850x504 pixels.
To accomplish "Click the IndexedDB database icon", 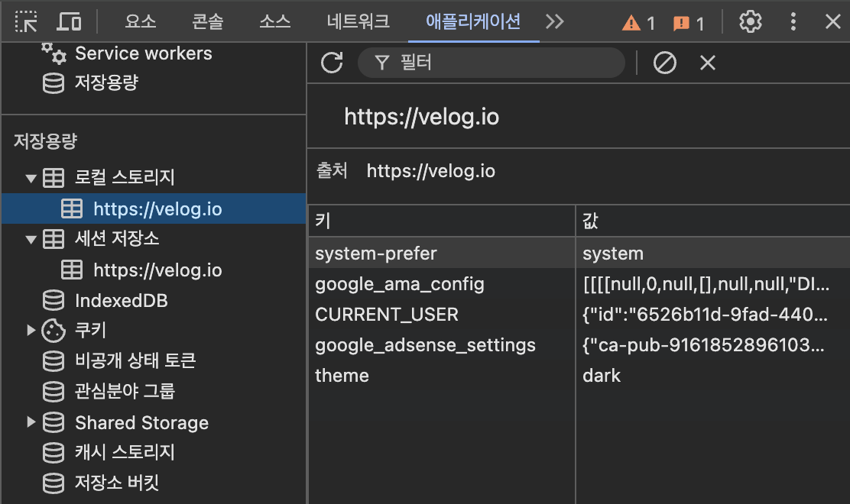I will tap(54, 300).
